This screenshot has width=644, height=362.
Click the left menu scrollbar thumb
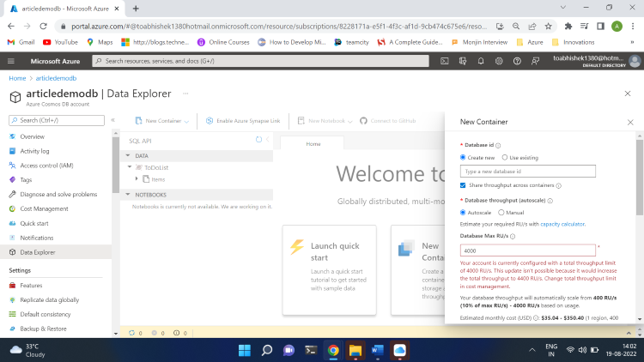tap(115, 165)
